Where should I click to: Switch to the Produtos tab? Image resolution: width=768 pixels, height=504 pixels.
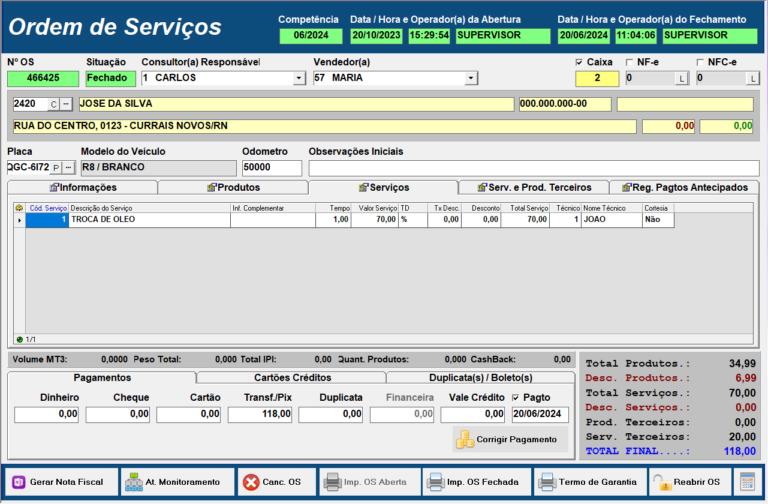tap(233, 188)
